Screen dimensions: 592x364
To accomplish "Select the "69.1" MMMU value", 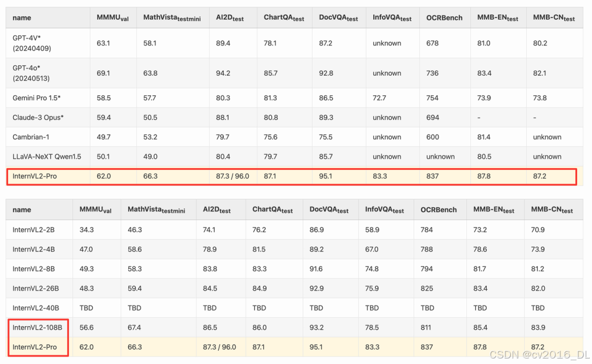I will (x=103, y=73).
